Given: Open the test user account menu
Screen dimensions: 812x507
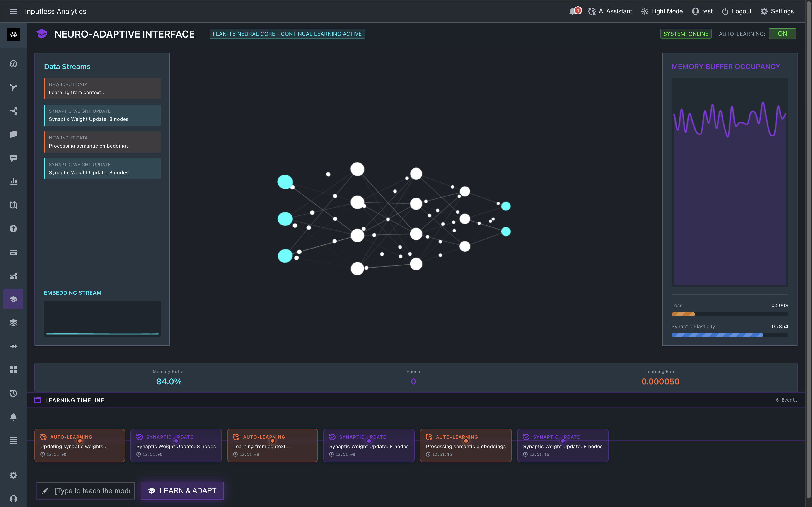Looking at the screenshot, I should [702, 11].
